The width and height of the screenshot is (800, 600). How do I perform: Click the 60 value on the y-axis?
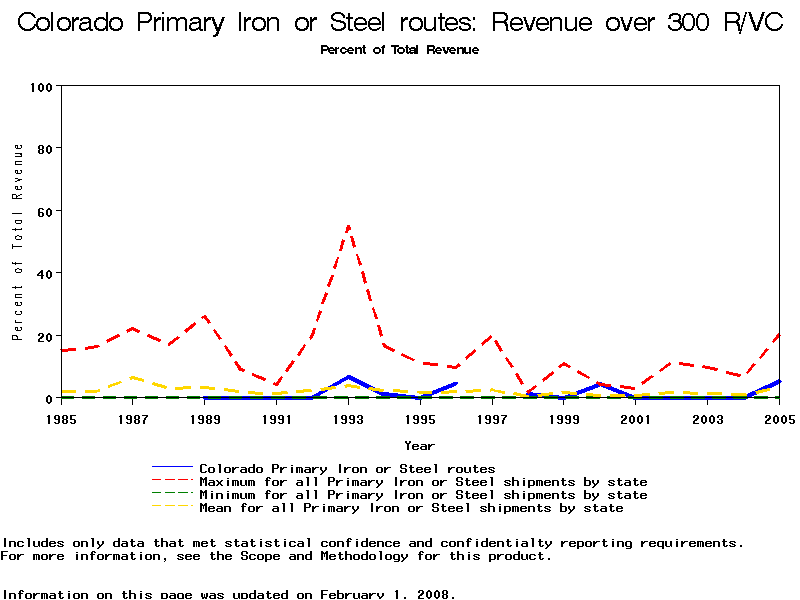coord(44,211)
